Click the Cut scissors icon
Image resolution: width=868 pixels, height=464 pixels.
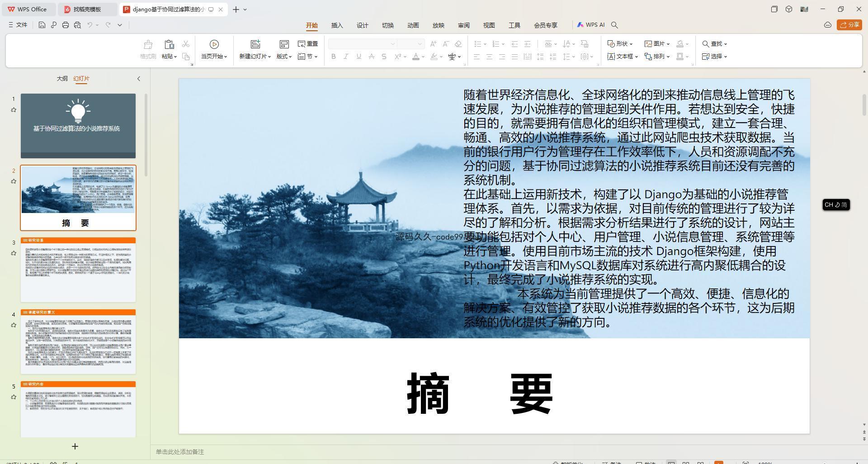pyautogui.click(x=186, y=44)
